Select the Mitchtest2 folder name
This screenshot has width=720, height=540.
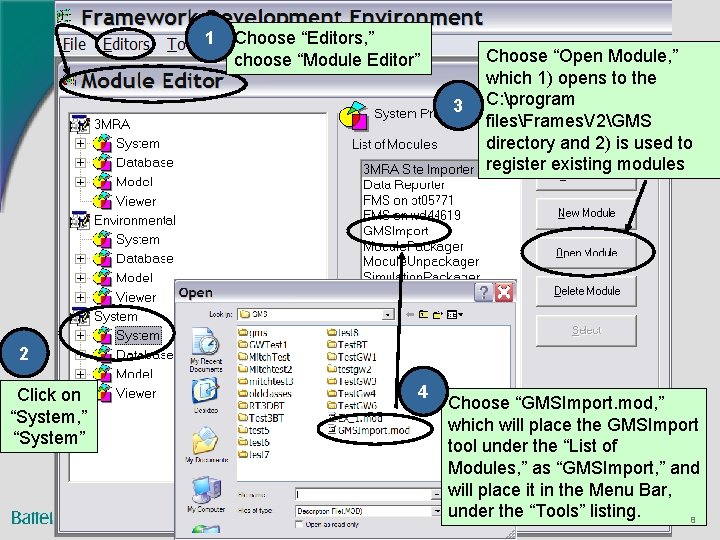(271, 369)
